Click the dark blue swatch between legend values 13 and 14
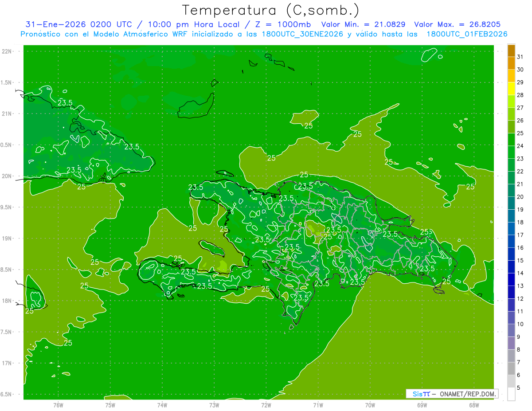The image size is (532, 411). [x=511, y=280]
